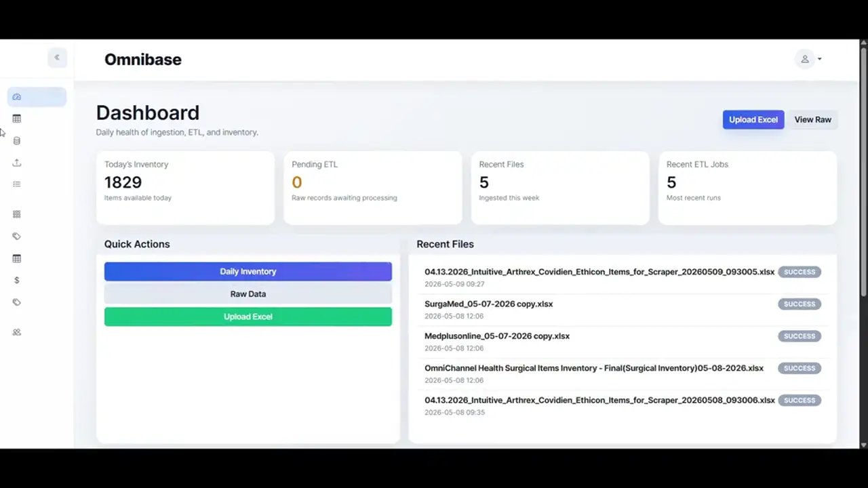
Task: Open the database cylinder icon in sidebar
Action: pos(17,141)
